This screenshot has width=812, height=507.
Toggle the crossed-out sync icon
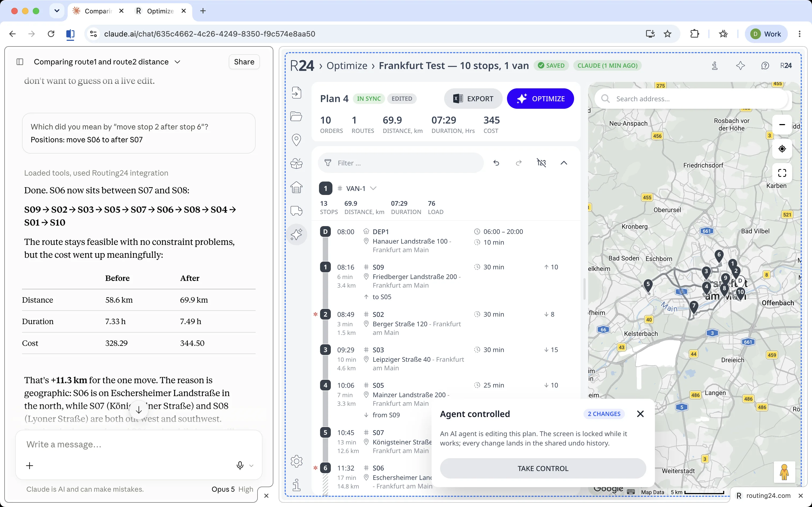point(541,163)
